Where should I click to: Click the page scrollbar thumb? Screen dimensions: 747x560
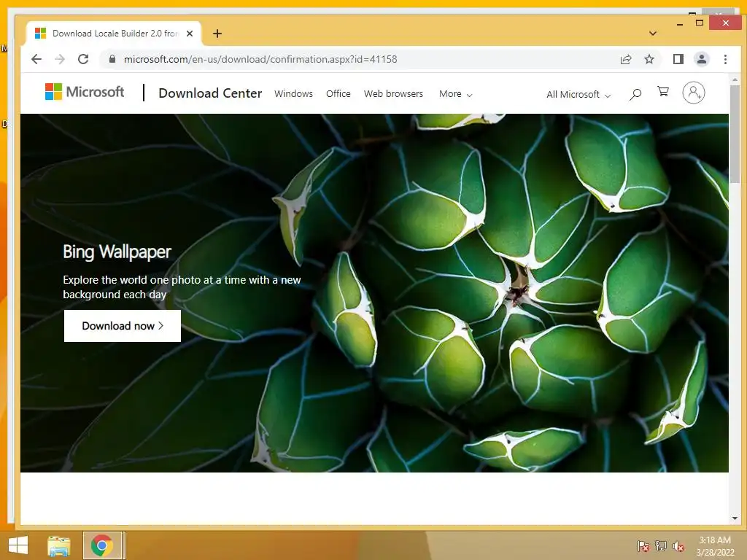pos(735,134)
